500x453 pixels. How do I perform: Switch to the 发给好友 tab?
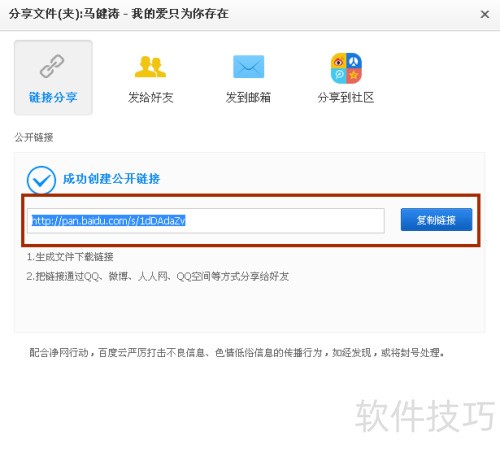tap(150, 97)
